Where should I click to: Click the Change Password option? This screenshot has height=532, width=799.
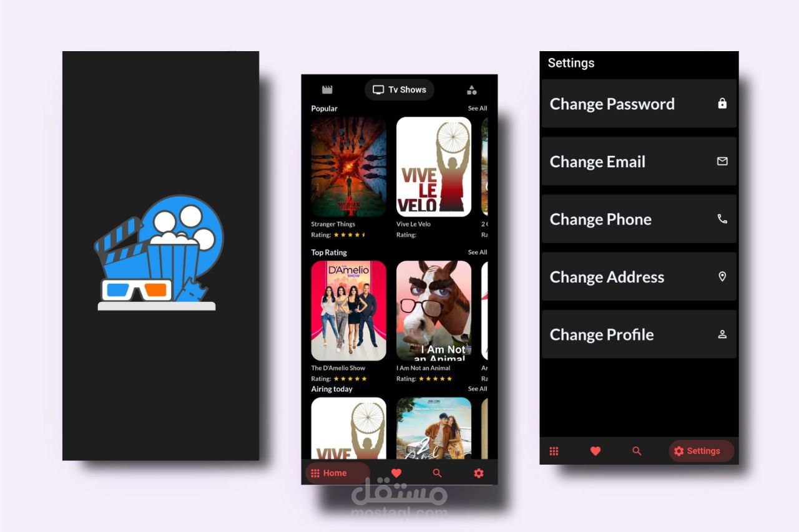[639, 104]
